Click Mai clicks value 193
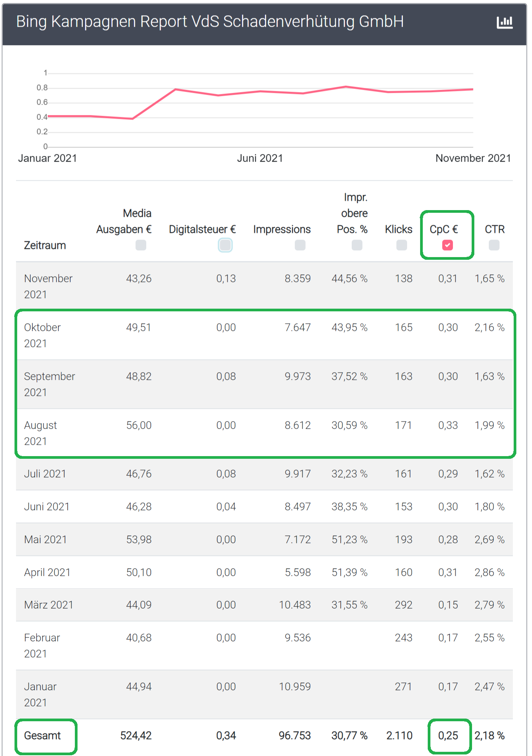 (x=404, y=539)
